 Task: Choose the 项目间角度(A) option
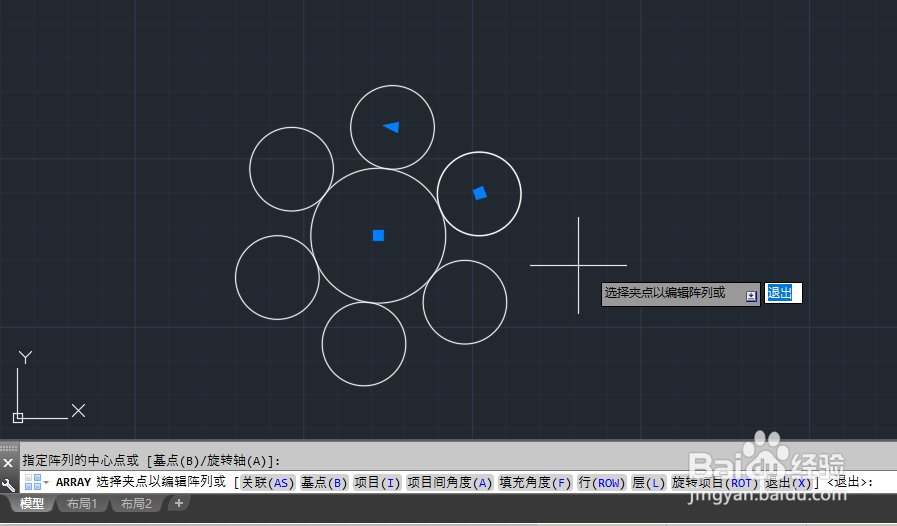coord(450,483)
